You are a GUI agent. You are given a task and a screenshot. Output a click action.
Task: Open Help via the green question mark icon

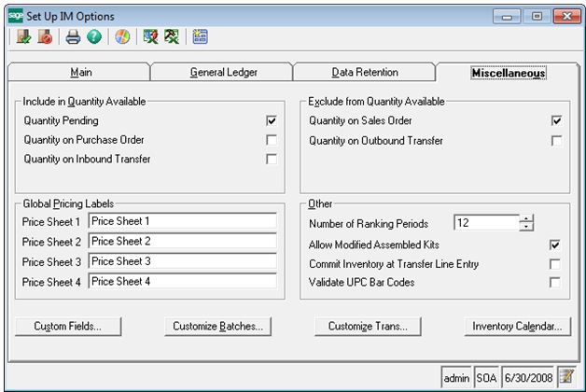point(93,37)
